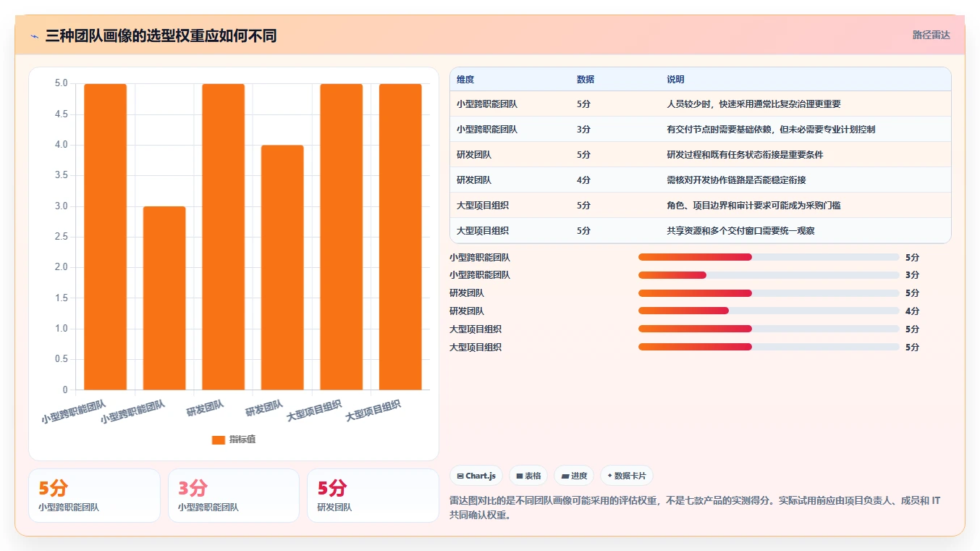Click the title 三种团队画像的选型权重应如何不同
The image size is (980, 551).
tap(161, 35)
